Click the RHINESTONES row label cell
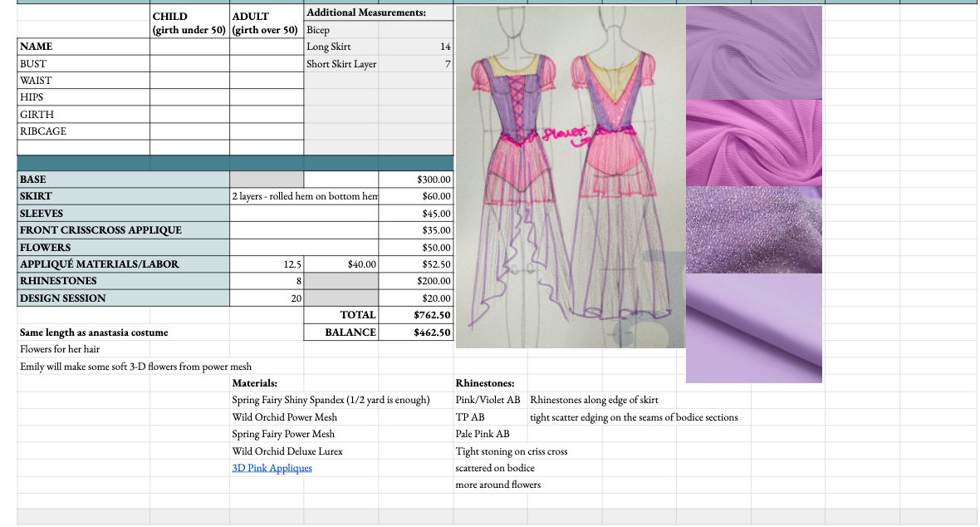 [x=123, y=281]
